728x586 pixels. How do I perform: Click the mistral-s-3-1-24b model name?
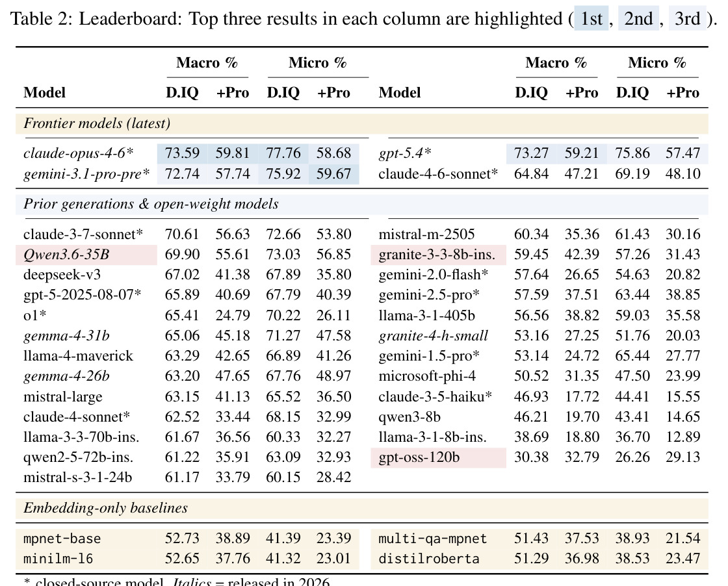(x=77, y=478)
